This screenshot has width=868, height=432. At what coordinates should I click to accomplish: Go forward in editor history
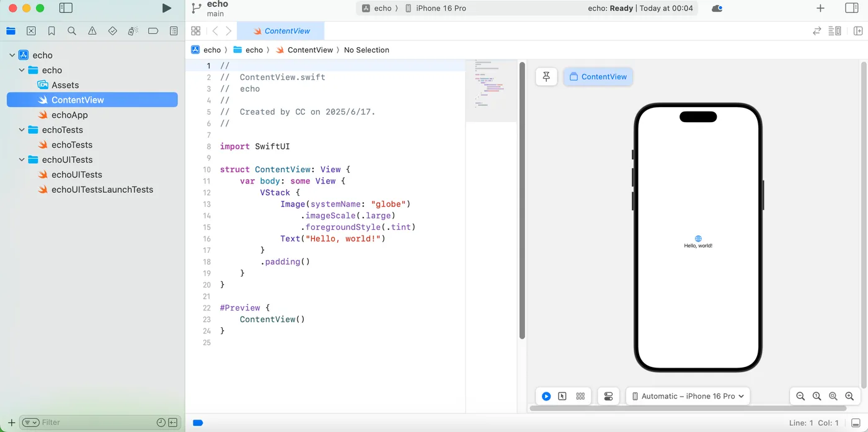(229, 31)
